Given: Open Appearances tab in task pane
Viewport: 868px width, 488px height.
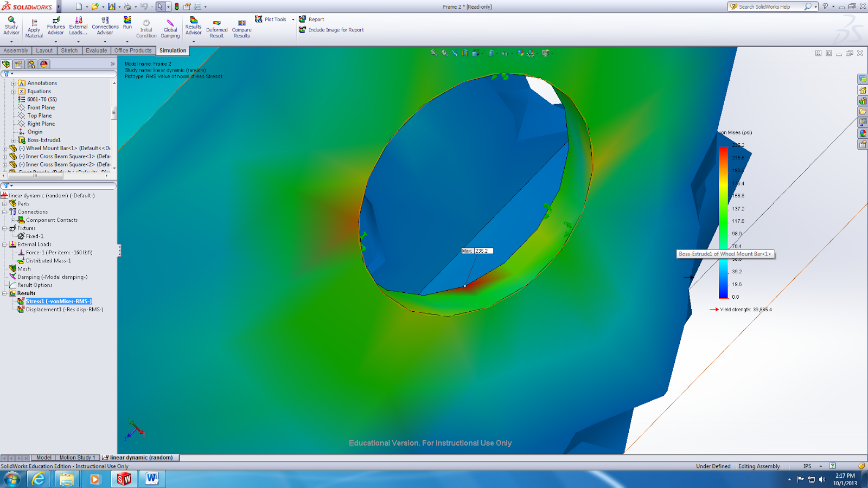Looking at the screenshot, I should point(863,133).
